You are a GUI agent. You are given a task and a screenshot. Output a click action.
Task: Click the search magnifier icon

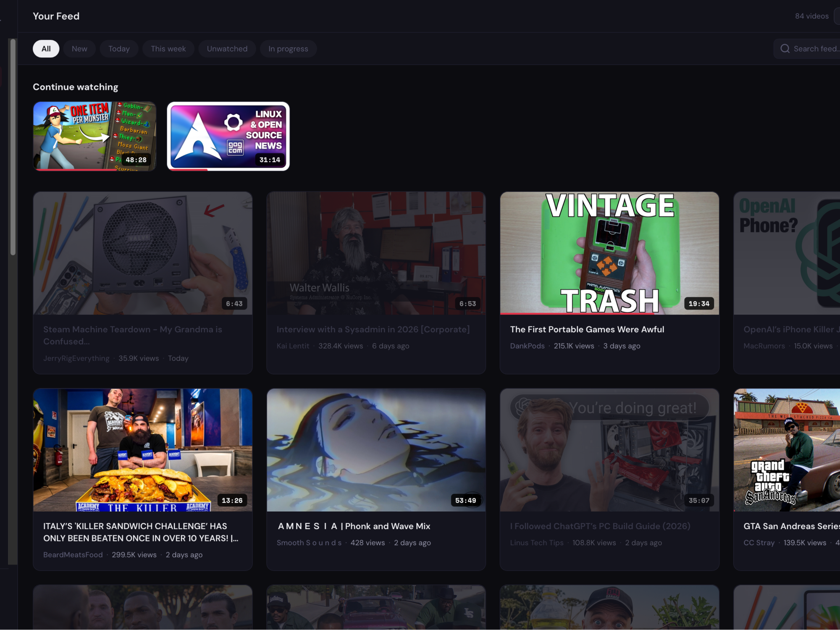[x=785, y=49]
